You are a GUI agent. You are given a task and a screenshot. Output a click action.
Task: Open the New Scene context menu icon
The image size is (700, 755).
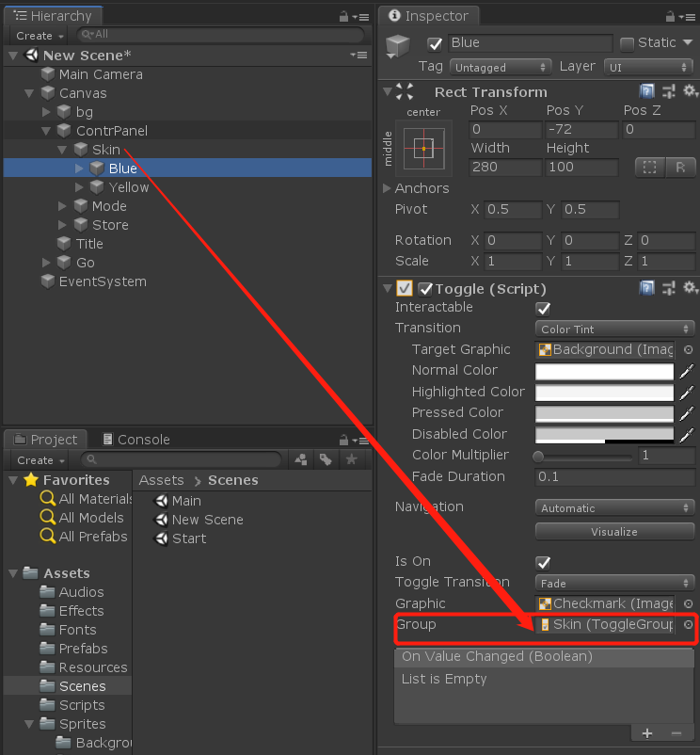tap(358, 55)
